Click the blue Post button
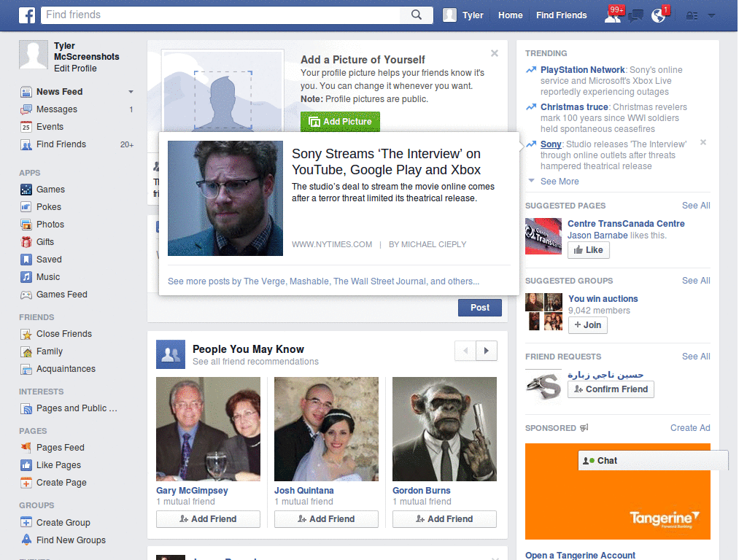747x560 pixels. (480, 308)
